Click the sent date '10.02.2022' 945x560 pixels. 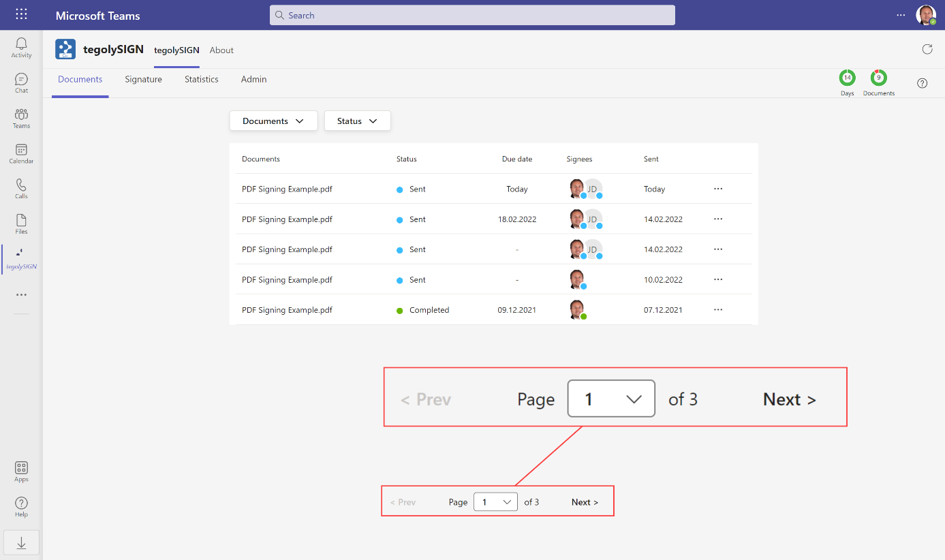[x=663, y=280]
